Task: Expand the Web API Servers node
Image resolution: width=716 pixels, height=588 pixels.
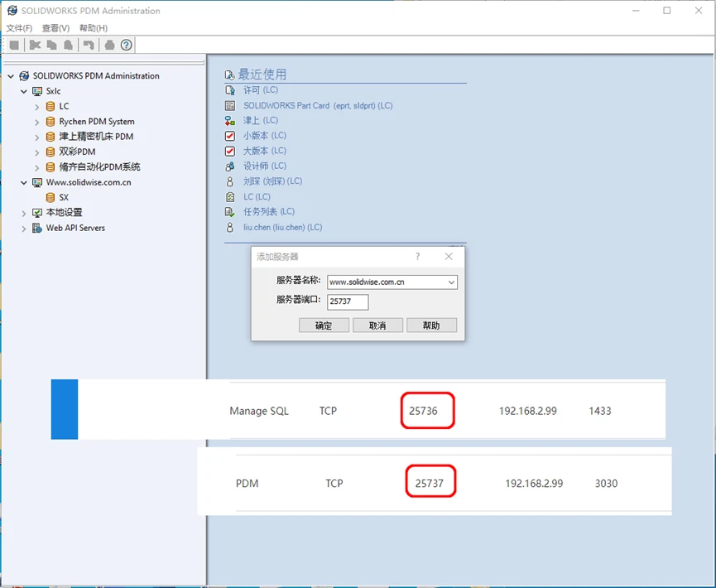Action: [24, 229]
